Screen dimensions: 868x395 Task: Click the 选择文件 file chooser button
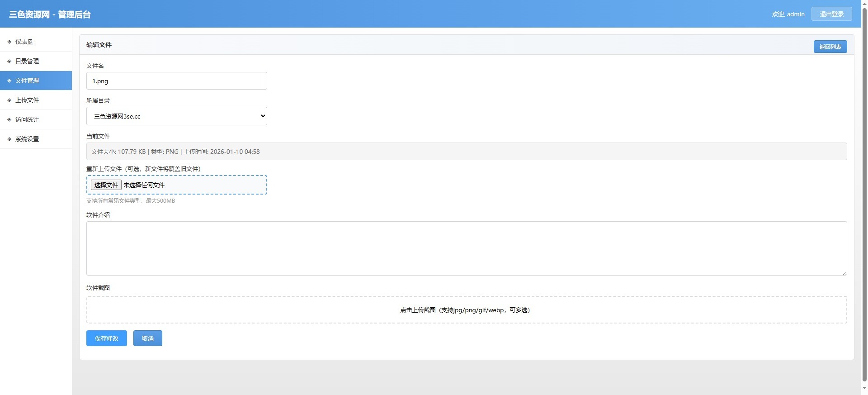[x=106, y=185]
